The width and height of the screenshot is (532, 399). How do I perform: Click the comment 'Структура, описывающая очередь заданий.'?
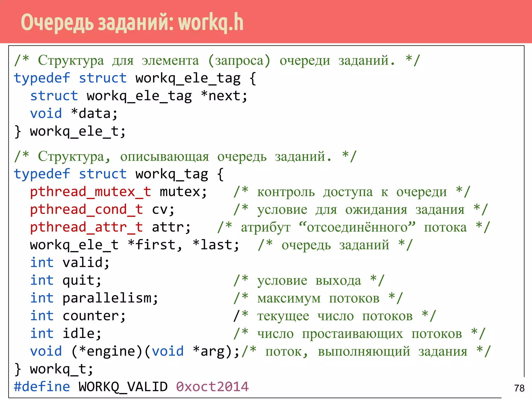pos(185,157)
